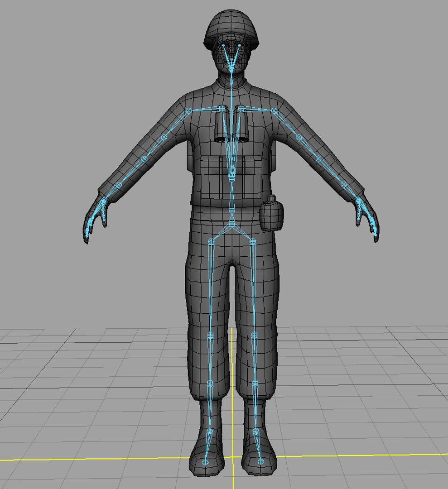Select the hip joint on screen-left leg
This screenshot has height=489, width=448.
211,241
